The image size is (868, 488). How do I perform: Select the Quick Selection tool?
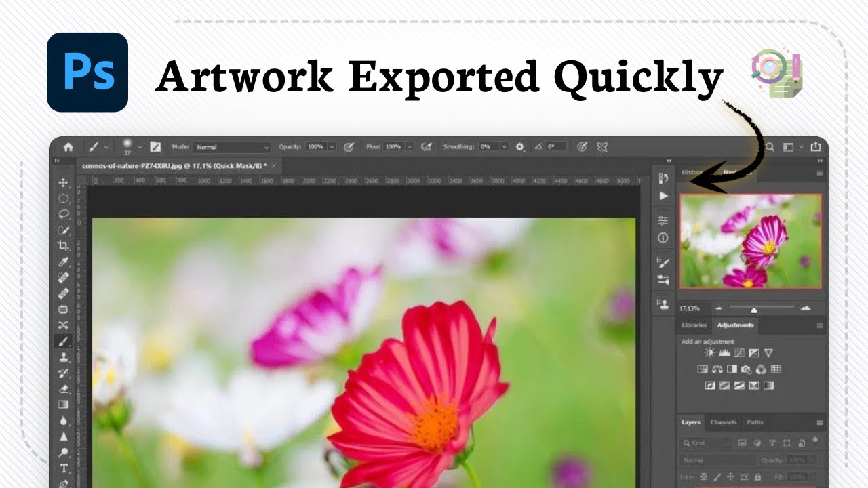64,230
